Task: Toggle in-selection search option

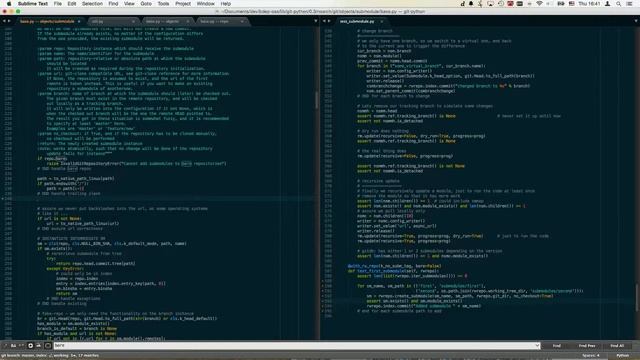Action: tap(39, 345)
